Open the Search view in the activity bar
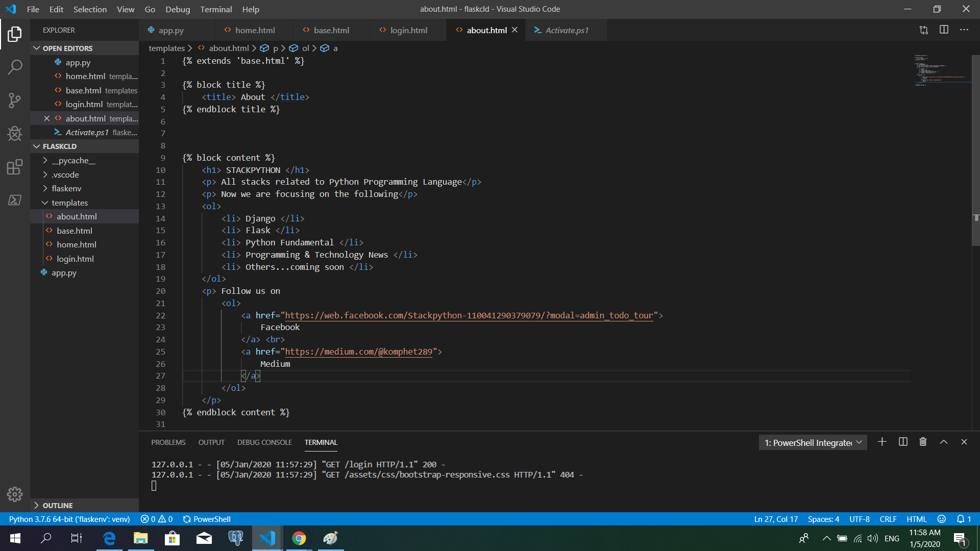980x551 pixels. click(x=15, y=67)
